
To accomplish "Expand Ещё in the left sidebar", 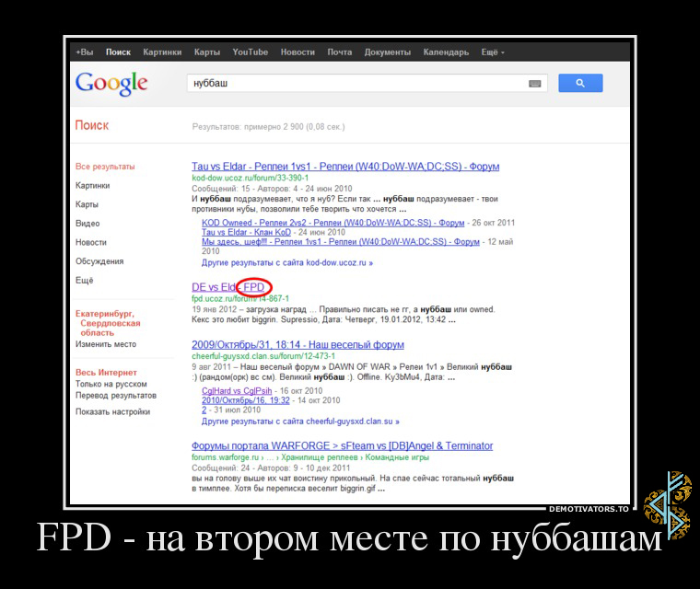I will pyautogui.click(x=85, y=280).
